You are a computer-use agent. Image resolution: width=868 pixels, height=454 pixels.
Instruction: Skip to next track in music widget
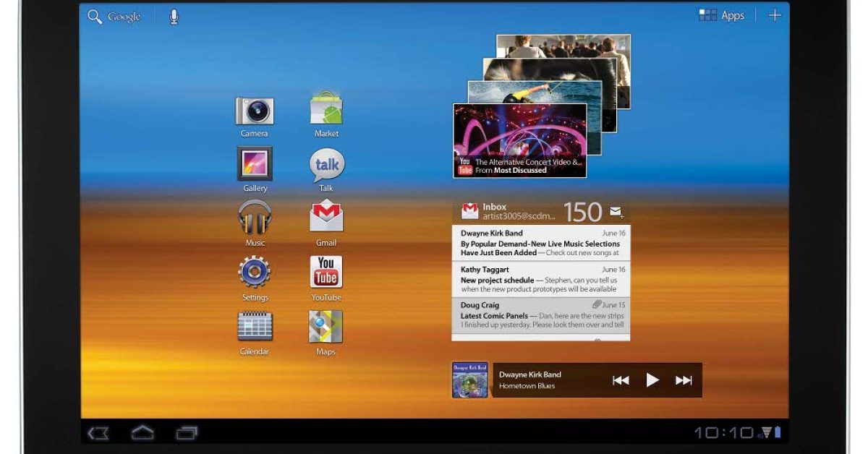click(x=684, y=380)
